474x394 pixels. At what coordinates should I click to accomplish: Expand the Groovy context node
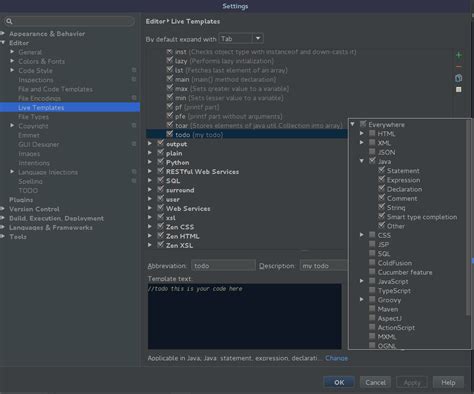[x=362, y=299]
